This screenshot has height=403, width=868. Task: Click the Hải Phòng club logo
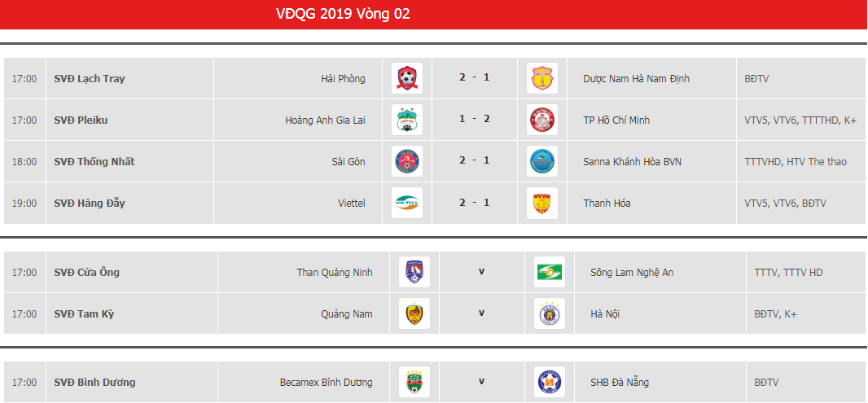(406, 79)
